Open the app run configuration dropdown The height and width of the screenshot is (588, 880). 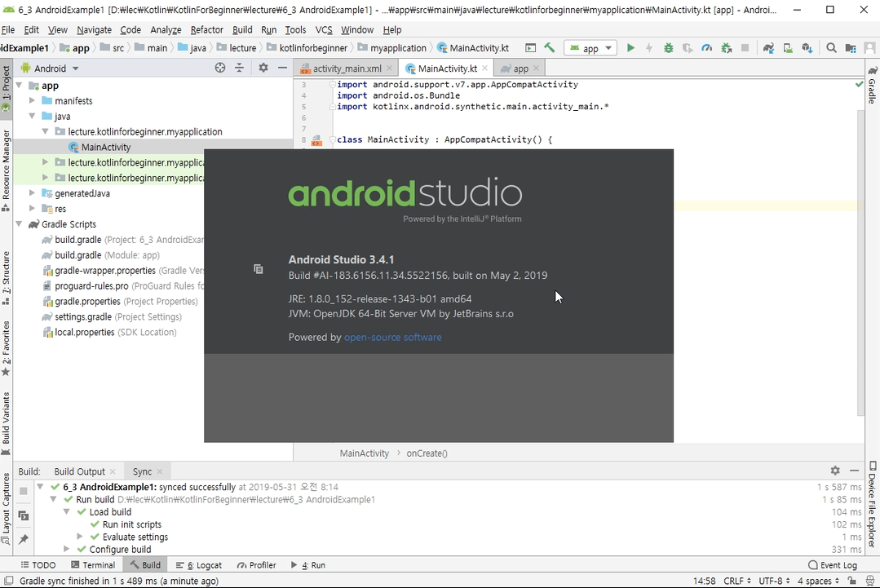[x=590, y=48]
